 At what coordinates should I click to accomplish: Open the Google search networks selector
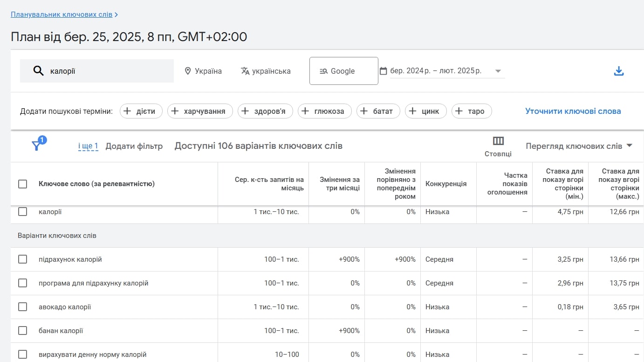pyautogui.click(x=344, y=71)
